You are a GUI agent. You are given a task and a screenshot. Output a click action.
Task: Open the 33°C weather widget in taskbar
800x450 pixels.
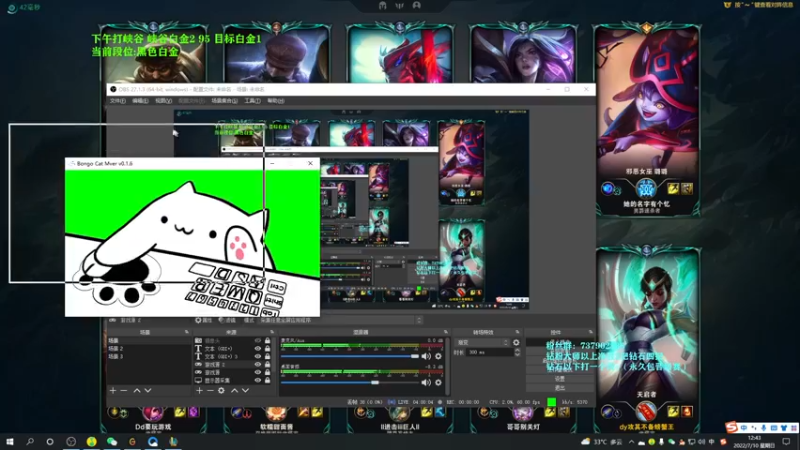[x=603, y=442]
